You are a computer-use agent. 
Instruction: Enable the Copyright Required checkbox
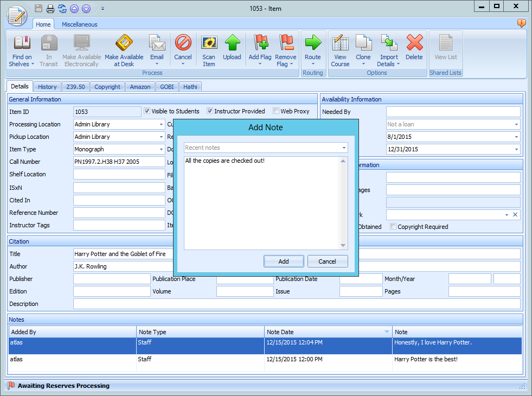[392, 227]
